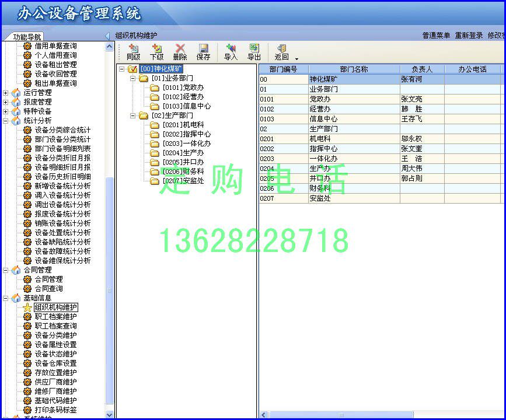Click the gear icon beside 设备租出管理

click(x=27, y=65)
